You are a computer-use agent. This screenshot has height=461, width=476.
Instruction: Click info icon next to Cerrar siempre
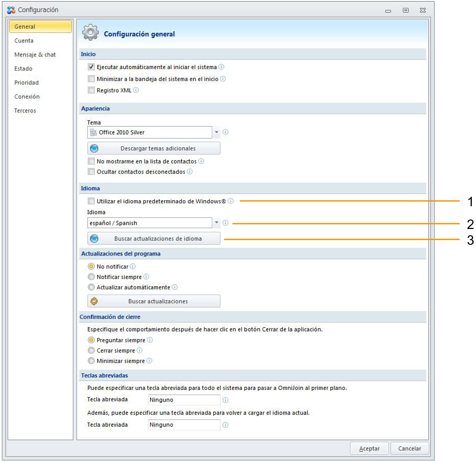(139, 350)
